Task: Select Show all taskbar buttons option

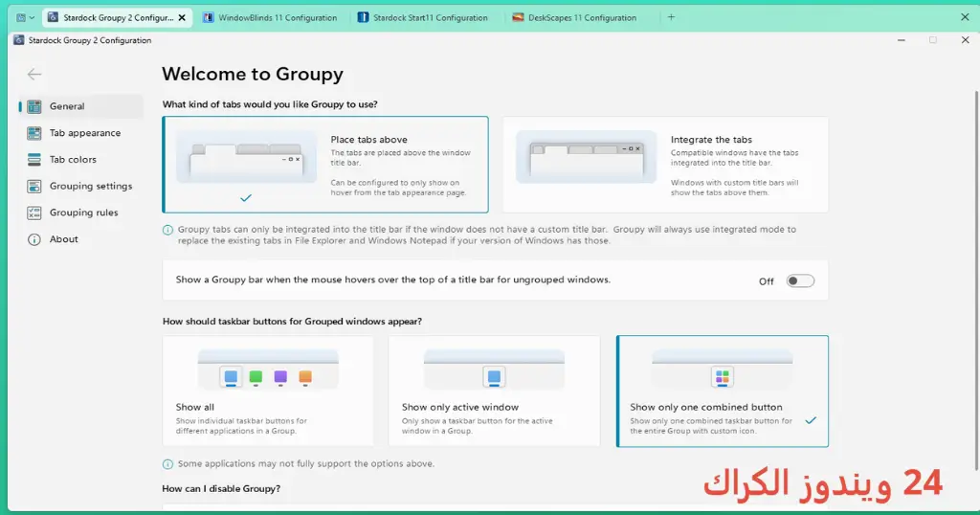Action: click(x=268, y=392)
